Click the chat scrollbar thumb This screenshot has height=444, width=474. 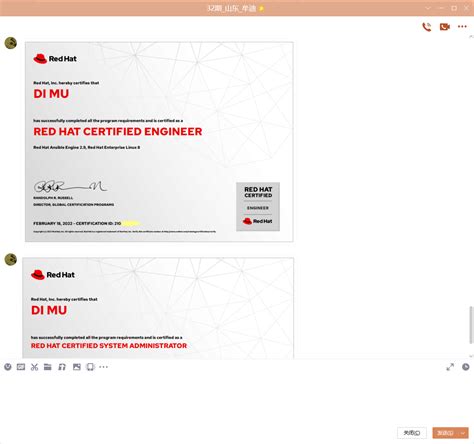coord(471,325)
